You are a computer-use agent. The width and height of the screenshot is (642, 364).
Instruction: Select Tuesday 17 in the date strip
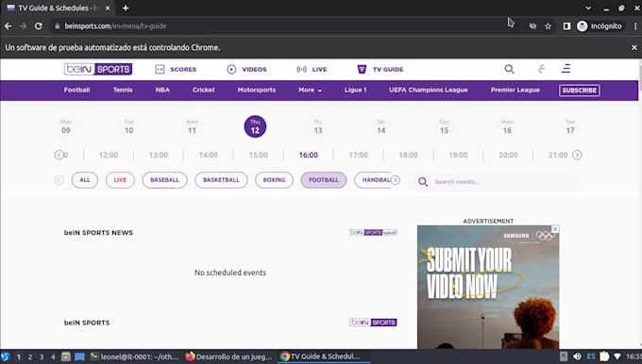coord(570,126)
